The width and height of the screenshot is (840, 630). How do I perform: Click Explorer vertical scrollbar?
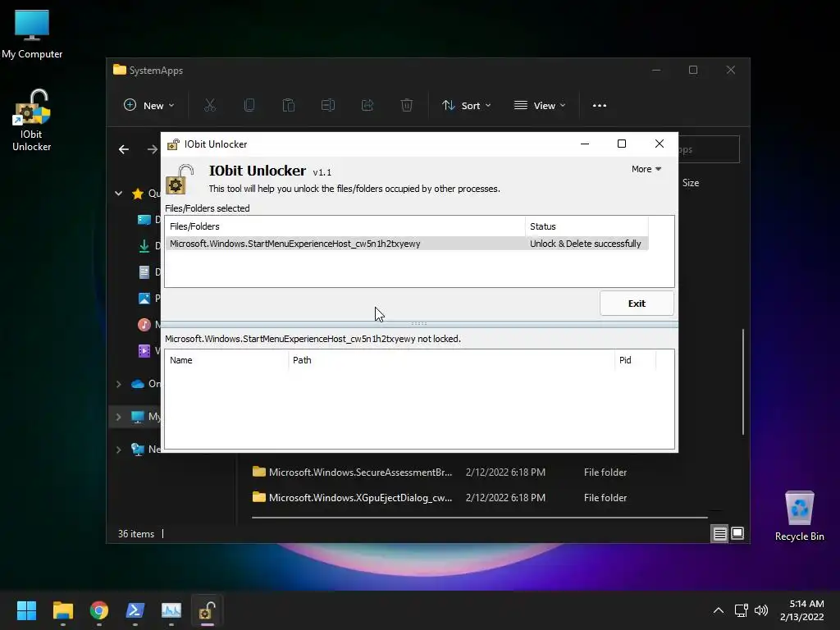pos(742,381)
